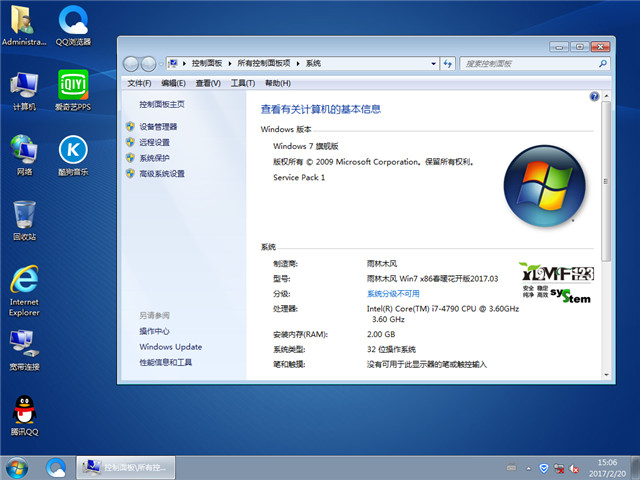The image size is (640, 480).
Task: Click the 系统分级不可用 link
Action: coord(393,294)
